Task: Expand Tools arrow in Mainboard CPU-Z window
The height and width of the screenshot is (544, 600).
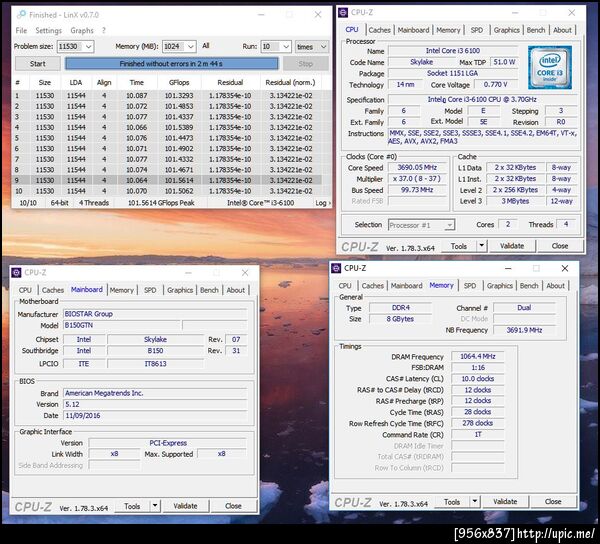Action: pos(155,507)
